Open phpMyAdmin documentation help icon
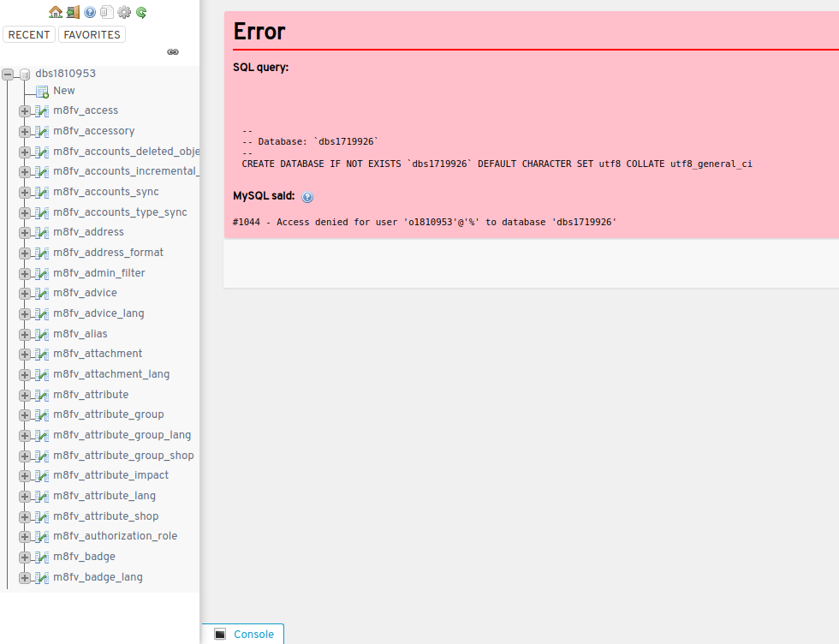The image size is (839, 644). coord(90,12)
